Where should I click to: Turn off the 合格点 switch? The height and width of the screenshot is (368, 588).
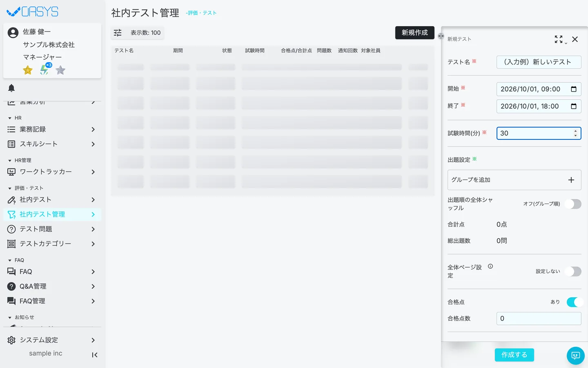575,302
